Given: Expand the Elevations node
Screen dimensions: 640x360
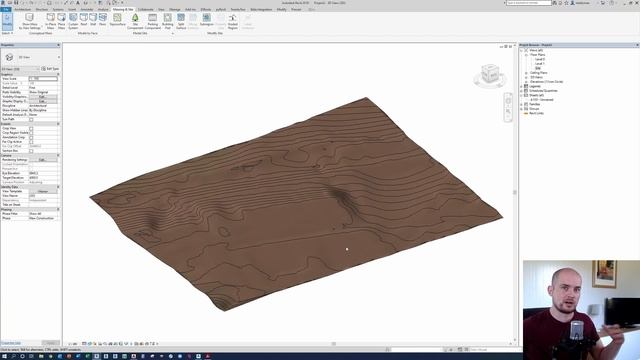Looking at the screenshot, I should (526, 82).
